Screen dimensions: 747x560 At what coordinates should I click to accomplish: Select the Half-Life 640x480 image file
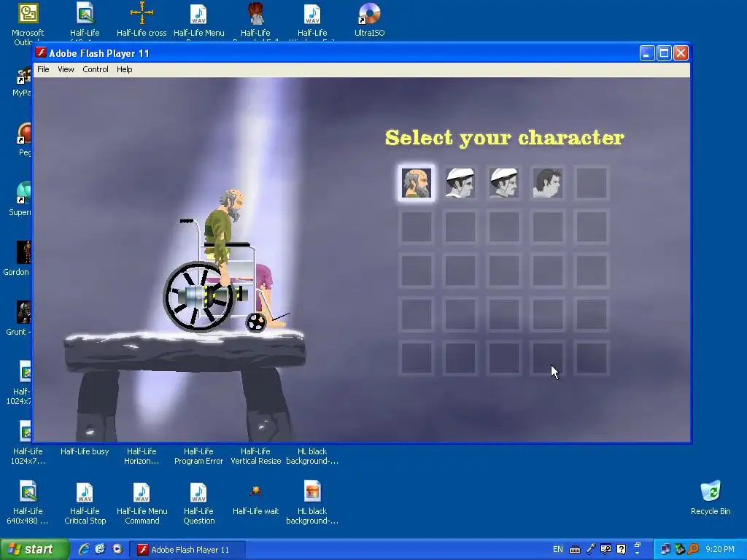(x=28, y=503)
